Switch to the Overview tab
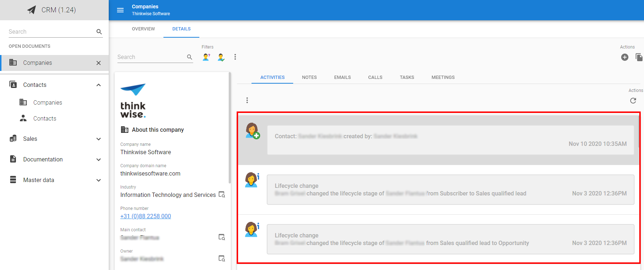 143,29
